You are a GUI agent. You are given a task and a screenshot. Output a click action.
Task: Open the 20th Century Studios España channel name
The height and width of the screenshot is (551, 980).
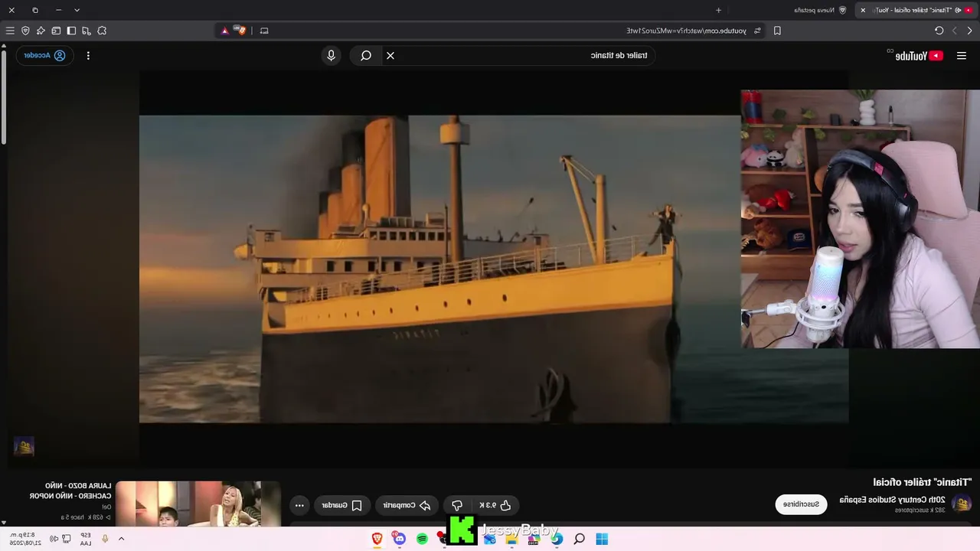[892, 500]
